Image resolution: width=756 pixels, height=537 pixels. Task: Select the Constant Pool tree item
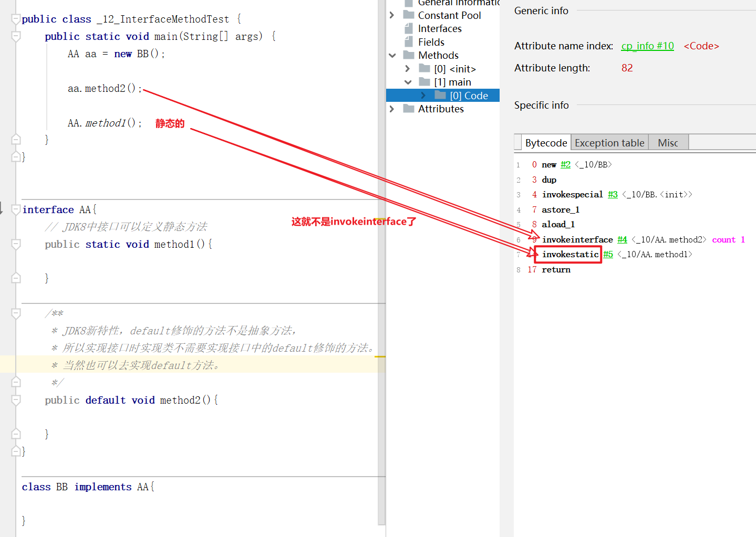(450, 15)
